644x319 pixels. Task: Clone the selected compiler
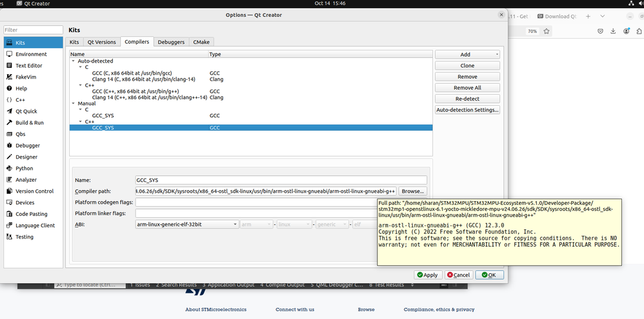point(467,66)
